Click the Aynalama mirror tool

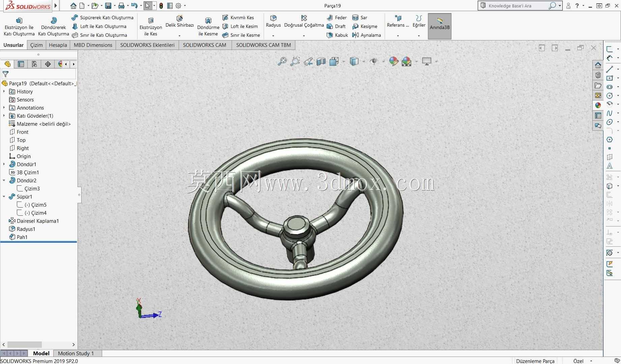coord(366,35)
